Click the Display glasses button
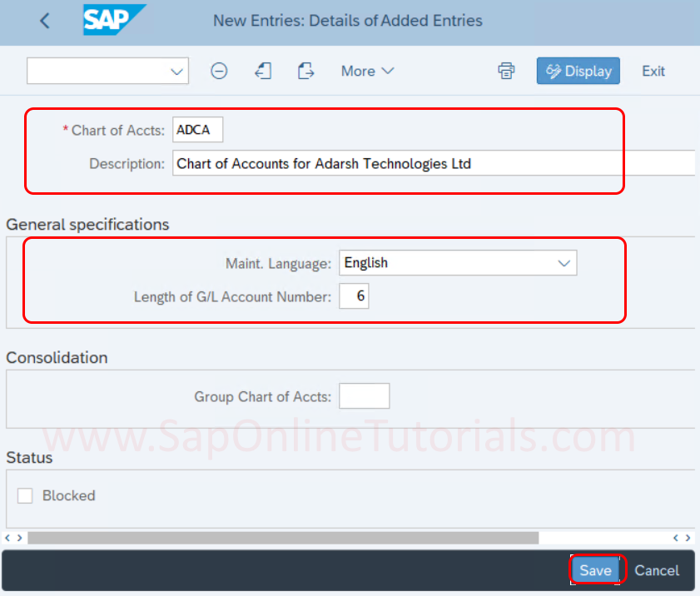 pyautogui.click(x=578, y=71)
